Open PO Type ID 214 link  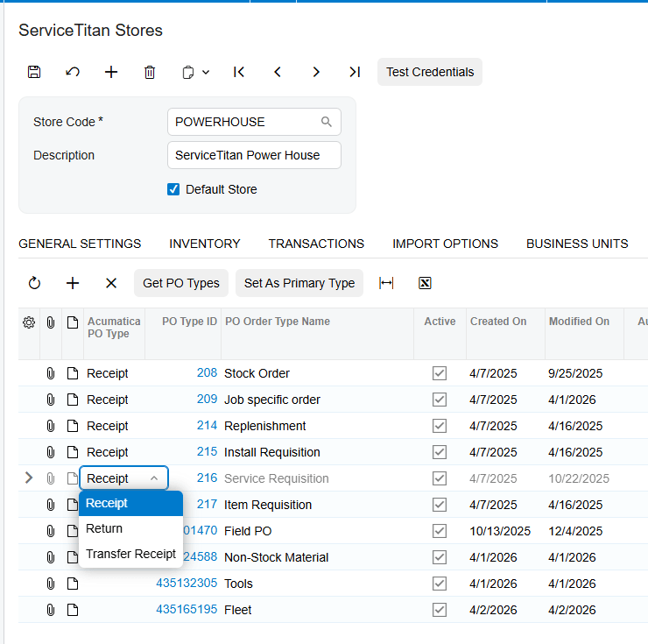pos(207,425)
